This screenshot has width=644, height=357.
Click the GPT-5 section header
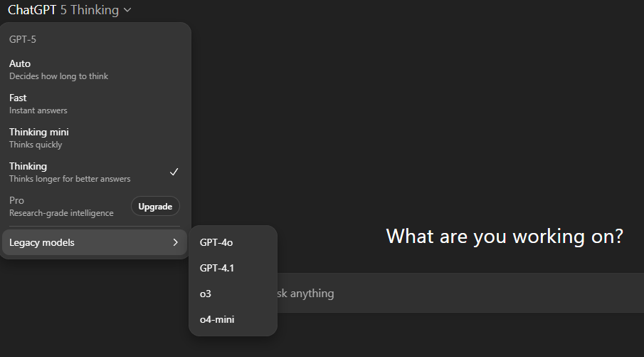pos(23,39)
